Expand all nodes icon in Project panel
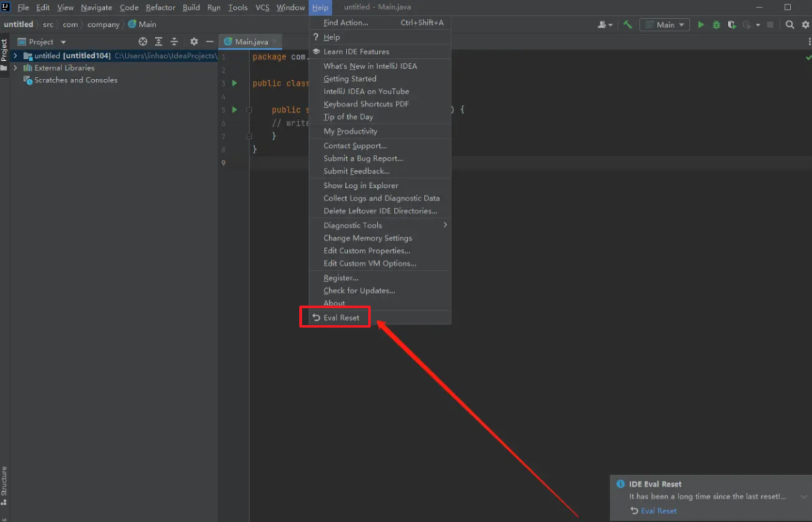The height and width of the screenshot is (522, 812). [159, 41]
